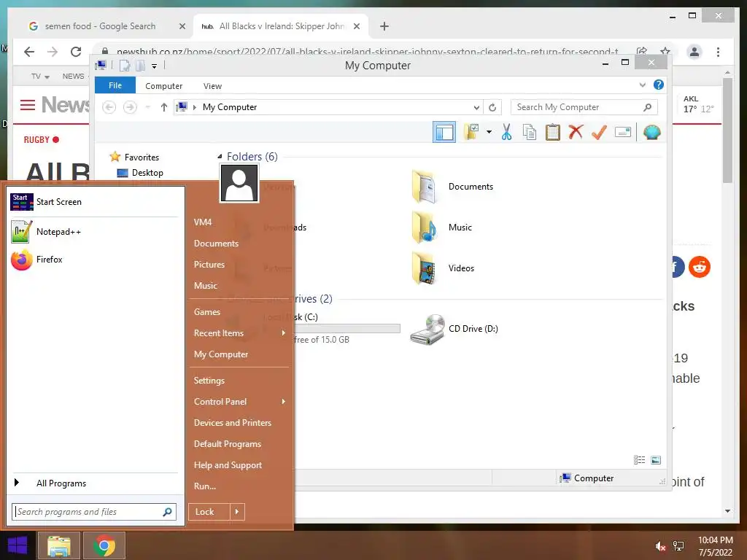Open File Explorer from the taskbar
This screenshot has height=560, width=747.
[x=59, y=545]
